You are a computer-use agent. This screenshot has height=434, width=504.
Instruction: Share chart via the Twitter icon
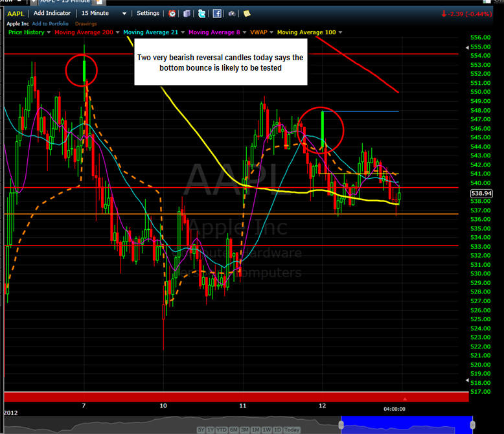[202, 13]
